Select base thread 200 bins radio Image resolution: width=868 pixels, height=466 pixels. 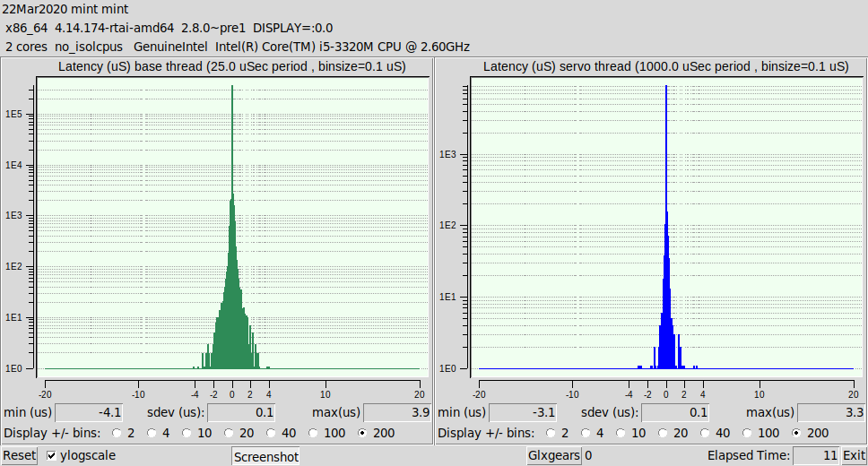(362, 434)
